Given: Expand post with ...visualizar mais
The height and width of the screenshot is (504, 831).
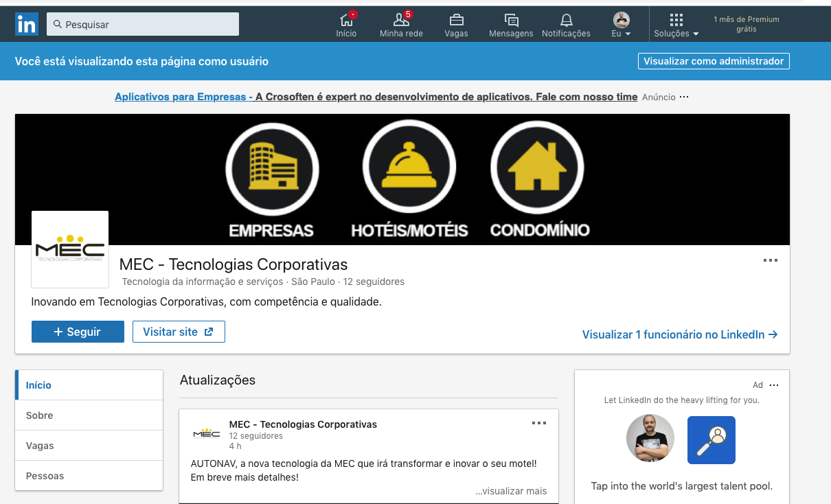Looking at the screenshot, I should coord(511,491).
